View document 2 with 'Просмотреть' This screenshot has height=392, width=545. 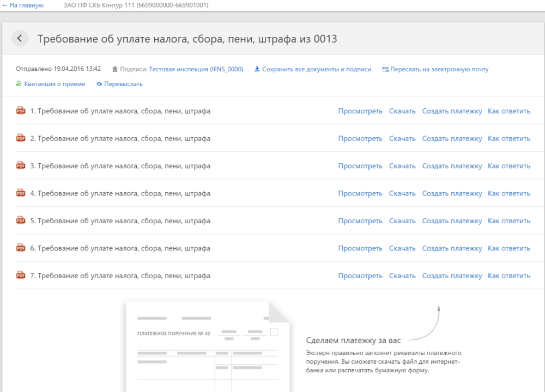tap(360, 138)
